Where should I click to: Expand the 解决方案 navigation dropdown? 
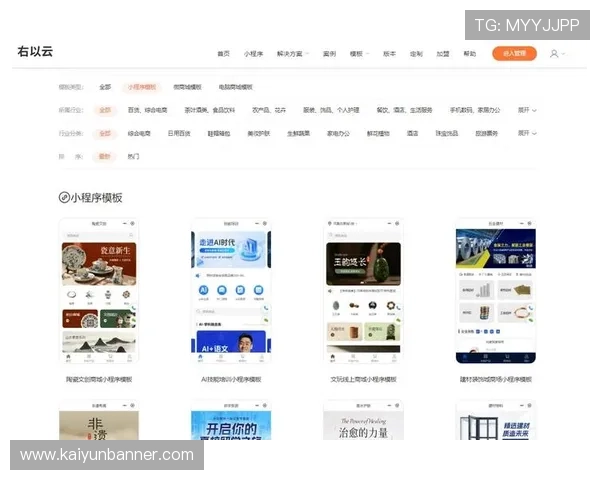[x=293, y=54]
